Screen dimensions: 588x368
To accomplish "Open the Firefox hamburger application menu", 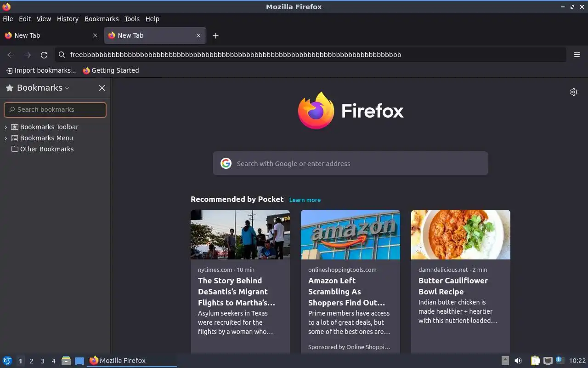I will (577, 55).
